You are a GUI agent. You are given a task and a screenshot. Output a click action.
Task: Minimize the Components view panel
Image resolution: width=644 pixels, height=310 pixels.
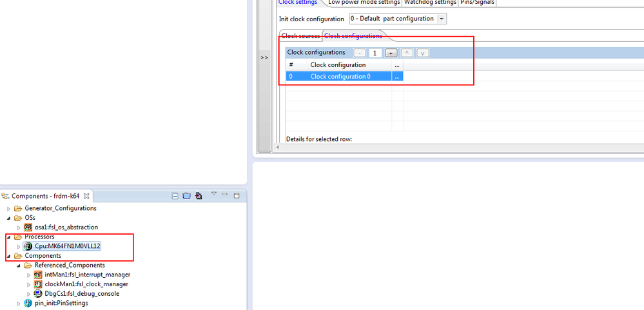click(224, 194)
